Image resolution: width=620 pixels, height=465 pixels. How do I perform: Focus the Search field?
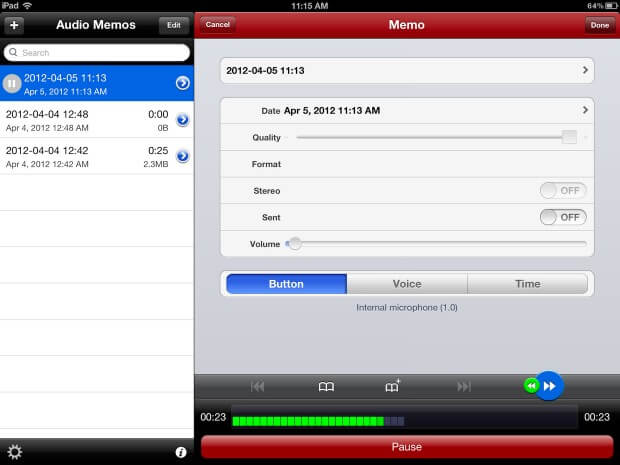97,53
